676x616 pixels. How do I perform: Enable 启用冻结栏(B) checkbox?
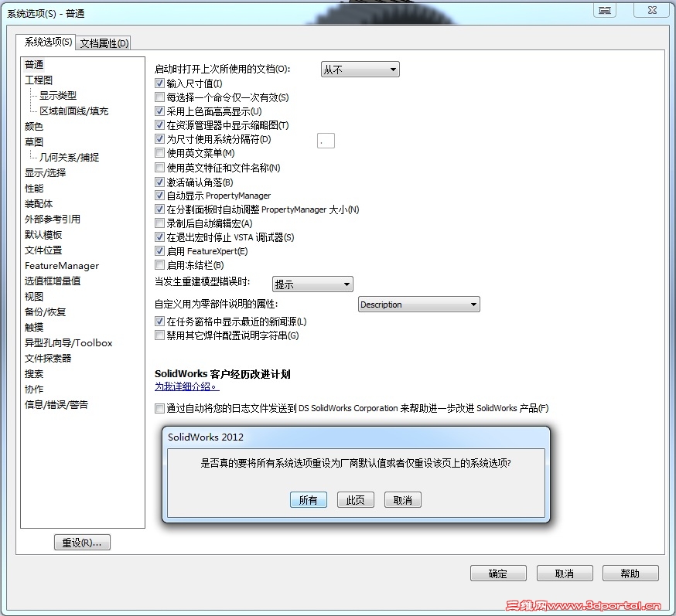click(x=159, y=265)
